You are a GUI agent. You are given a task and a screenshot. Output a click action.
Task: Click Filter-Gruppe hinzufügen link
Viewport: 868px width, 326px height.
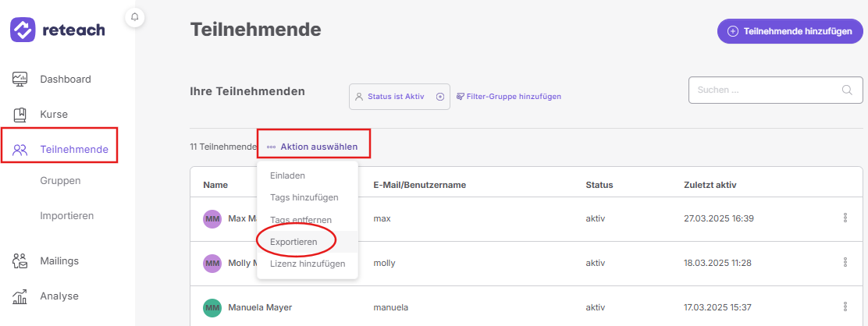click(x=509, y=96)
